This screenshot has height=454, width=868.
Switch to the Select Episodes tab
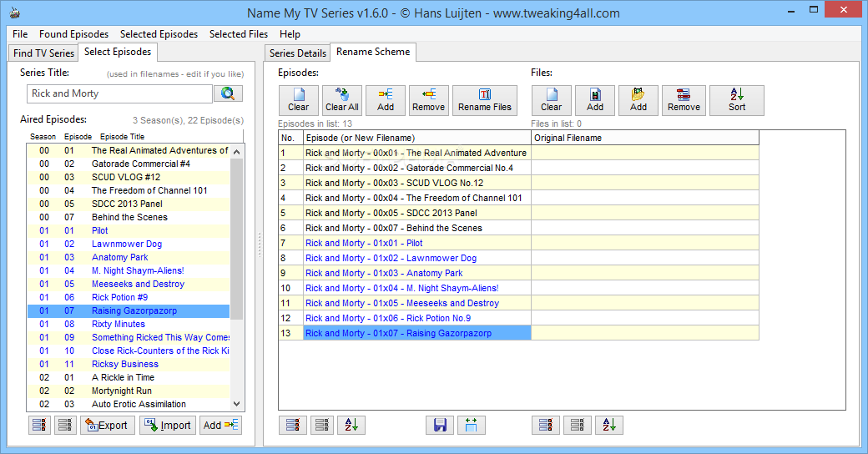[x=118, y=52]
